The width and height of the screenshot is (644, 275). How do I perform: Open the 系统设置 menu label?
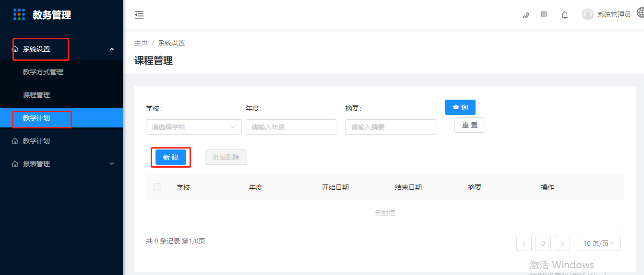pos(36,49)
